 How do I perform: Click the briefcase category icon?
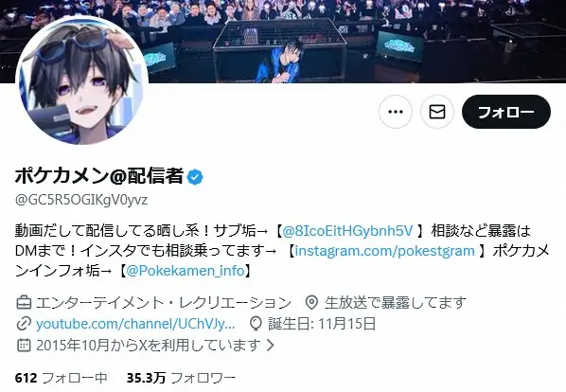[25, 302]
